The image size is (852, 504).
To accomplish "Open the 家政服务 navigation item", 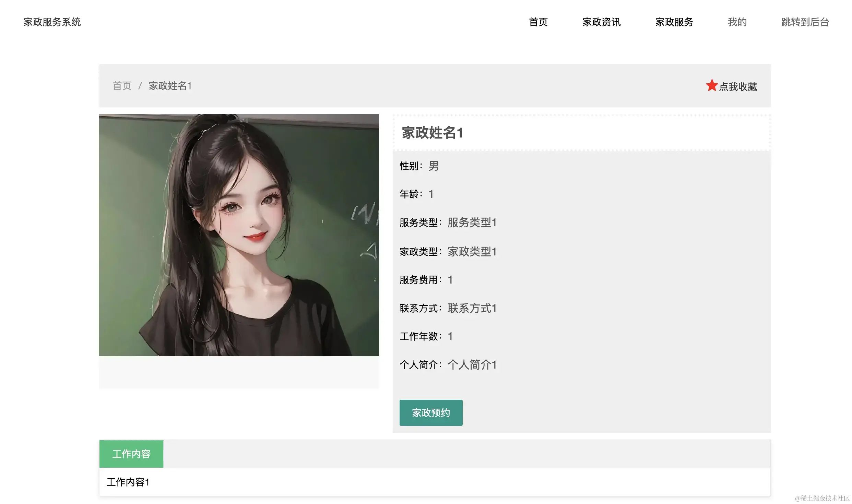I will [674, 22].
